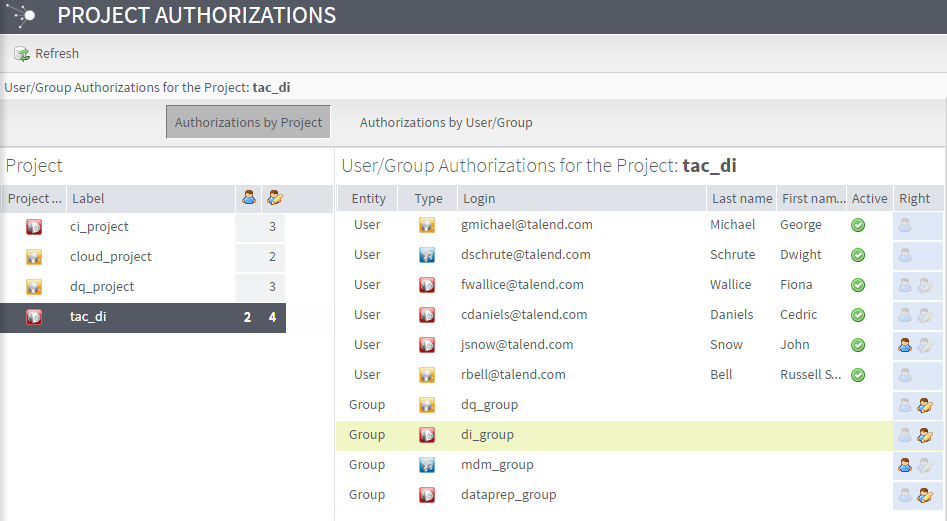
Task: Click project type icon for cloud_project
Action: tap(34, 257)
